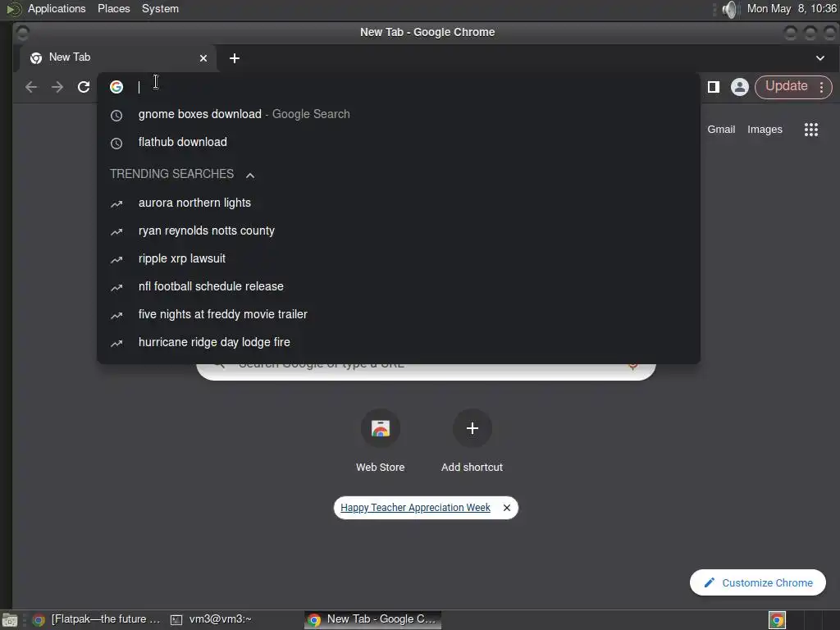Click the volume speaker icon
Image resolution: width=840 pixels, height=630 pixels.
point(728,9)
